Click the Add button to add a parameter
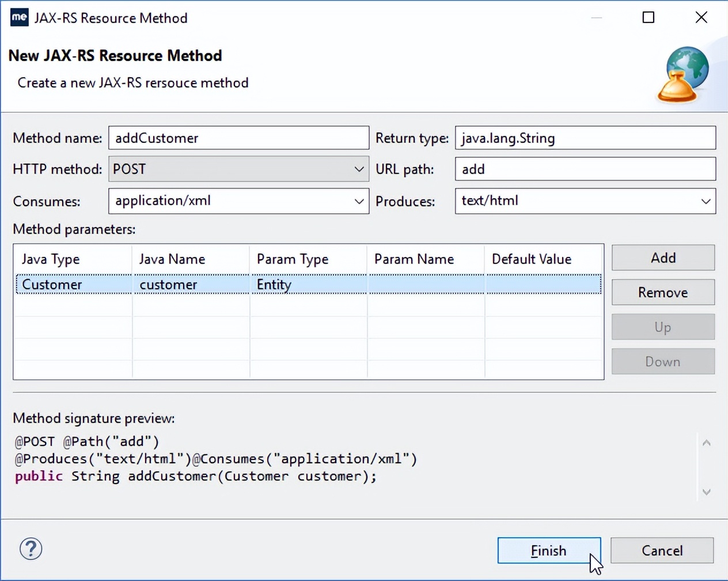Image resolution: width=728 pixels, height=581 pixels. 662,258
